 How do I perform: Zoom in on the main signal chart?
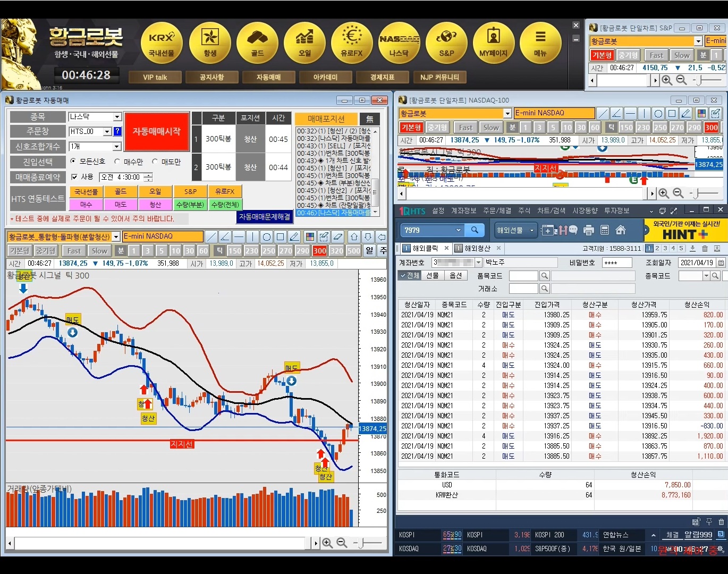point(327,543)
